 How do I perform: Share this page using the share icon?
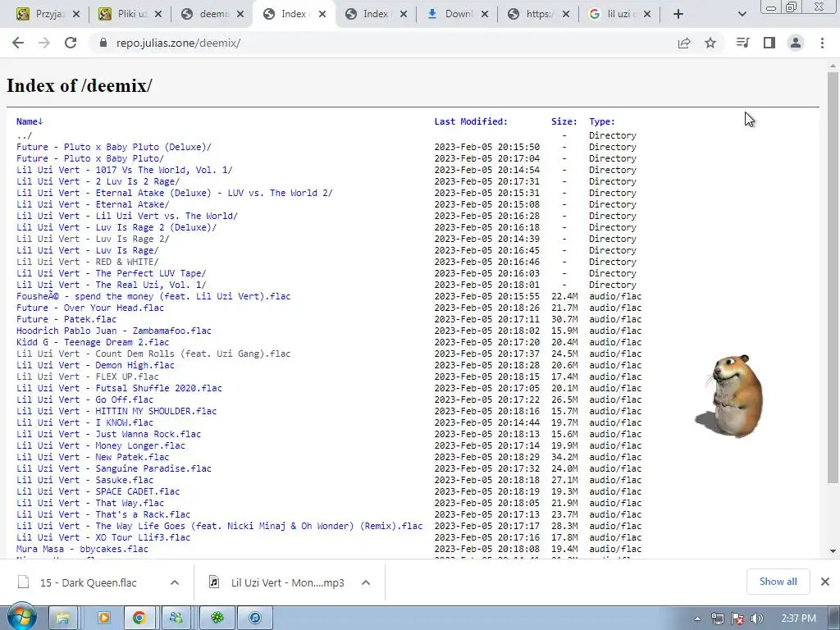pyautogui.click(x=684, y=43)
